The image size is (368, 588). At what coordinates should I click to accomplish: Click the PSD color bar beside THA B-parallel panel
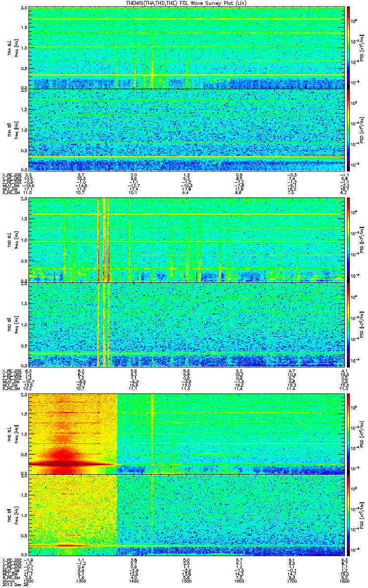pos(348,129)
